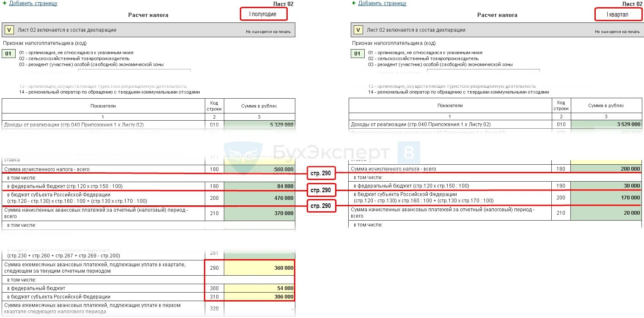
Task: Click line 320 row label about первом квартале
Action: [x=92, y=308]
